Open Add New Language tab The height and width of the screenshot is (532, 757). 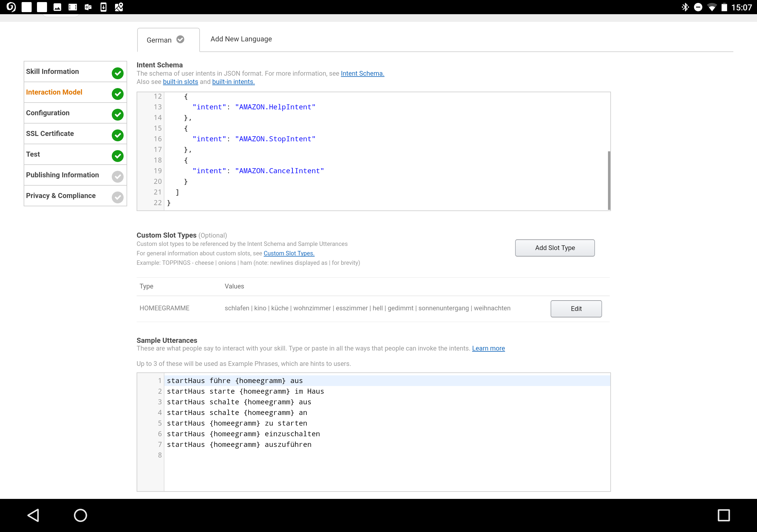(x=241, y=39)
